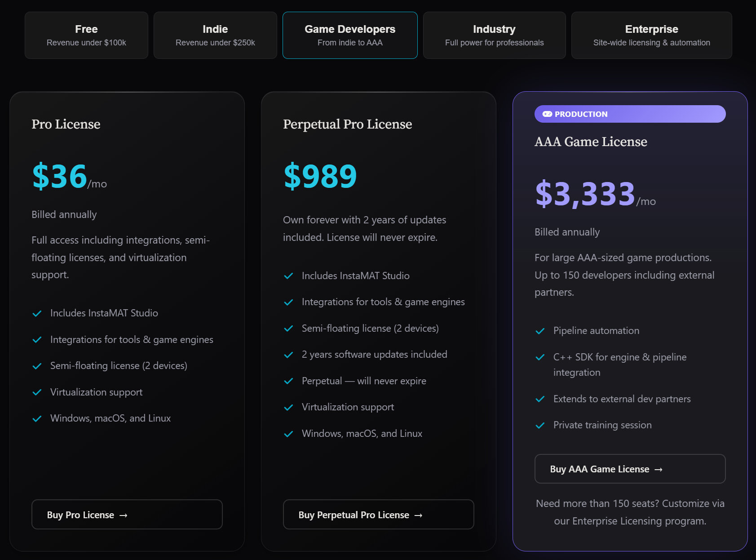Click the purple PRODUCTION badge

pos(630,114)
